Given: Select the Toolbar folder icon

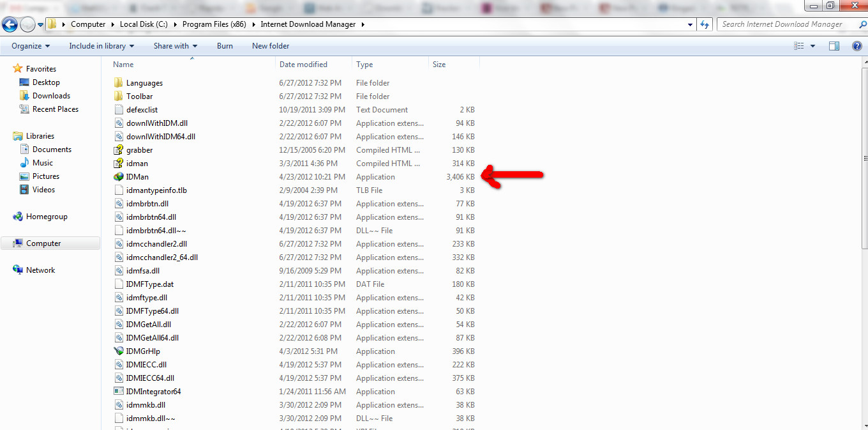Looking at the screenshot, I should pos(118,96).
